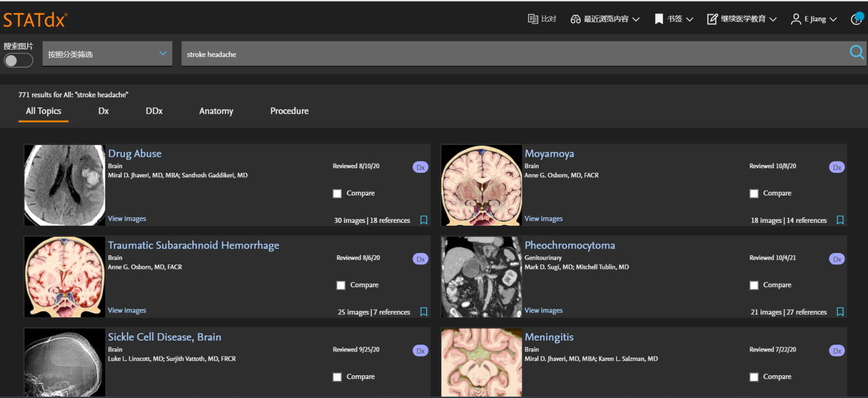Click View images under Traumatic Subarachnoid Hemorrhage
Viewport: 868px width, 398px height.
tap(127, 310)
